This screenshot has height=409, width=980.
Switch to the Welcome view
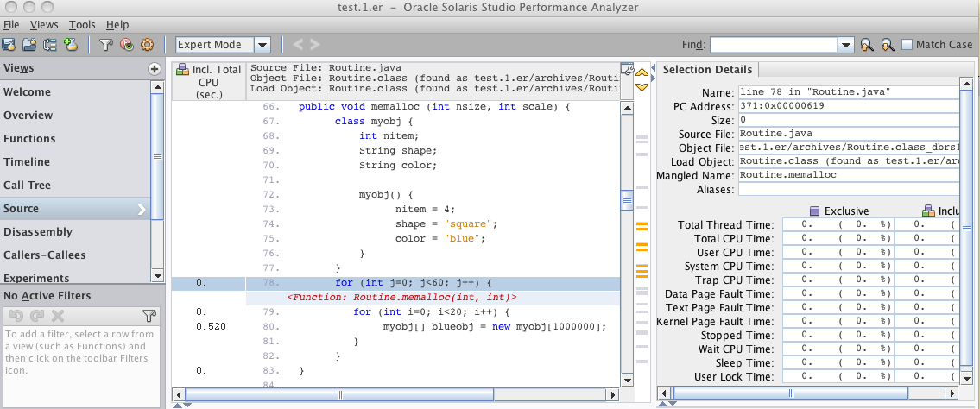click(75, 91)
